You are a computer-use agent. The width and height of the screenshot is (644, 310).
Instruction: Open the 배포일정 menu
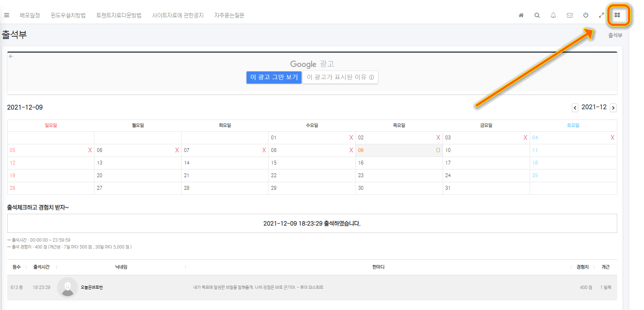(x=30, y=15)
